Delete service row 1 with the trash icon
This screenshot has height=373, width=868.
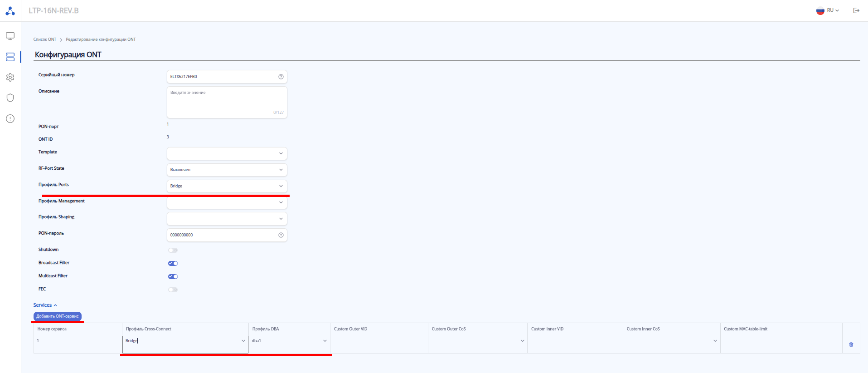[x=851, y=344]
